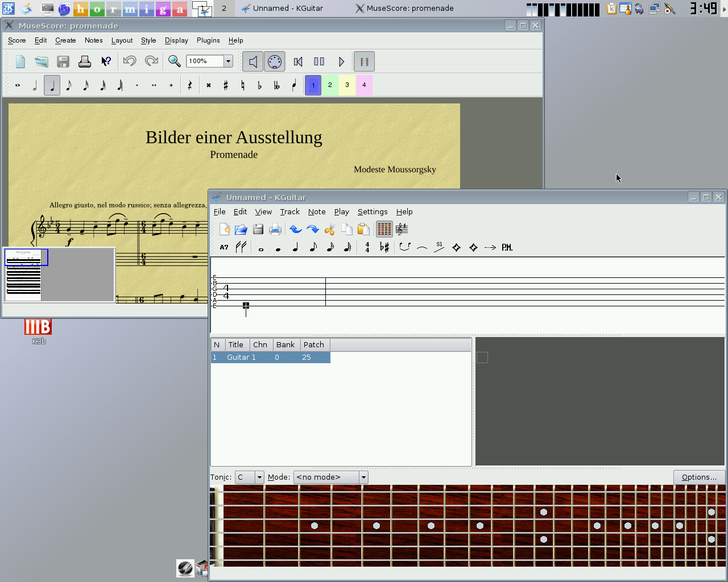Apply natural accidental in MuseScore
The image size is (728, 582).
[x=243, y=85]
